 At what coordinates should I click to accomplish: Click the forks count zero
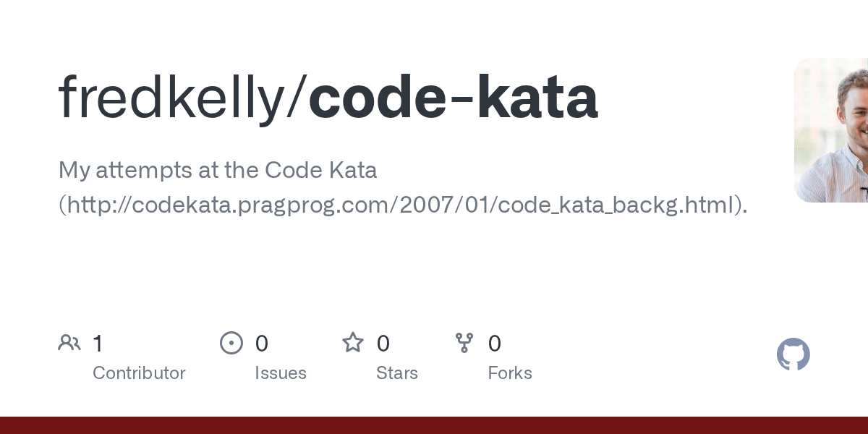coord(495,344)
